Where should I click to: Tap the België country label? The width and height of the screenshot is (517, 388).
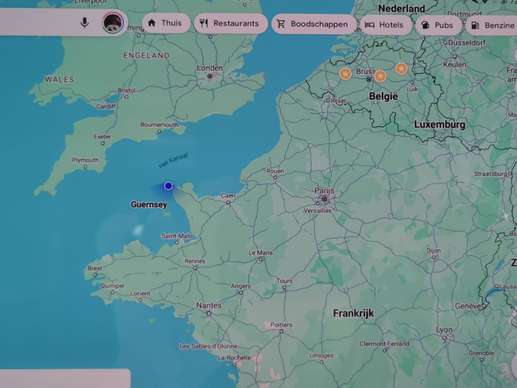click(x=383, y=96)
